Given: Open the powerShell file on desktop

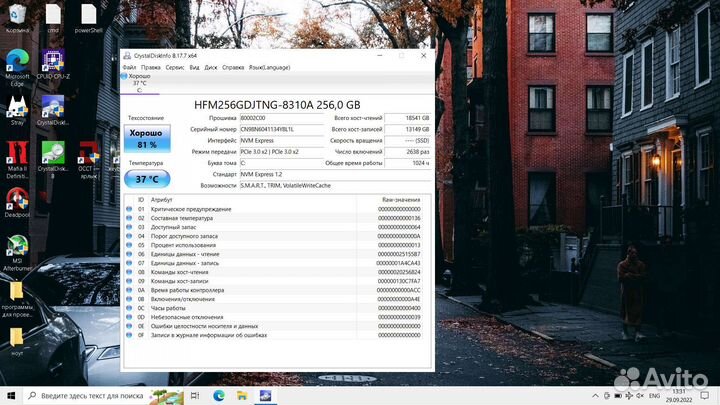Looking at the screenshot, I should point(88,18).
